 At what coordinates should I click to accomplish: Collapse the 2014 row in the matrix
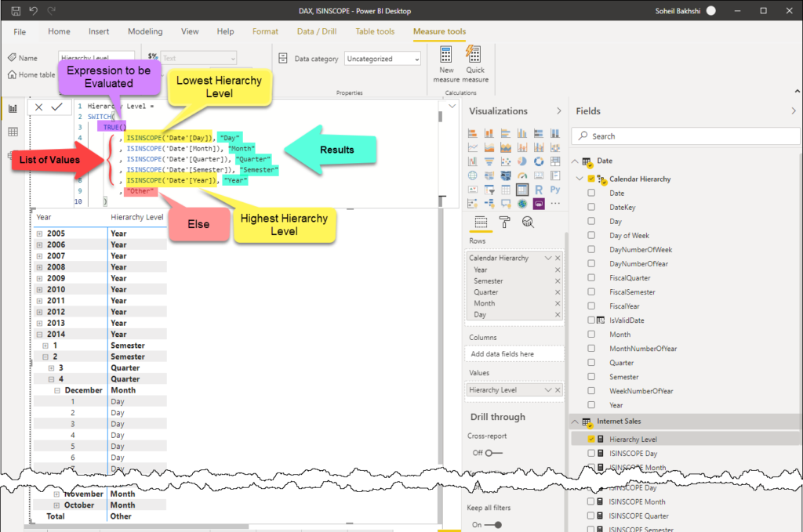pos(39,335)
